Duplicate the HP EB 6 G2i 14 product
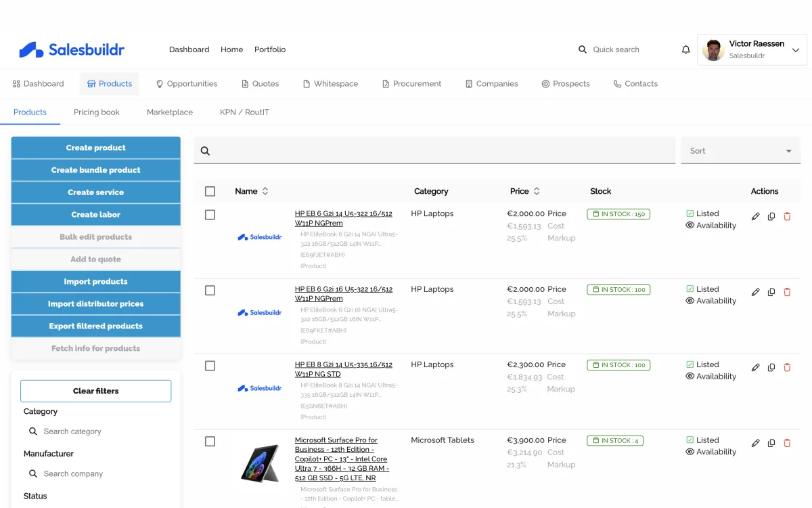Viewport: 812px width, 508px height. click(771, 217)
